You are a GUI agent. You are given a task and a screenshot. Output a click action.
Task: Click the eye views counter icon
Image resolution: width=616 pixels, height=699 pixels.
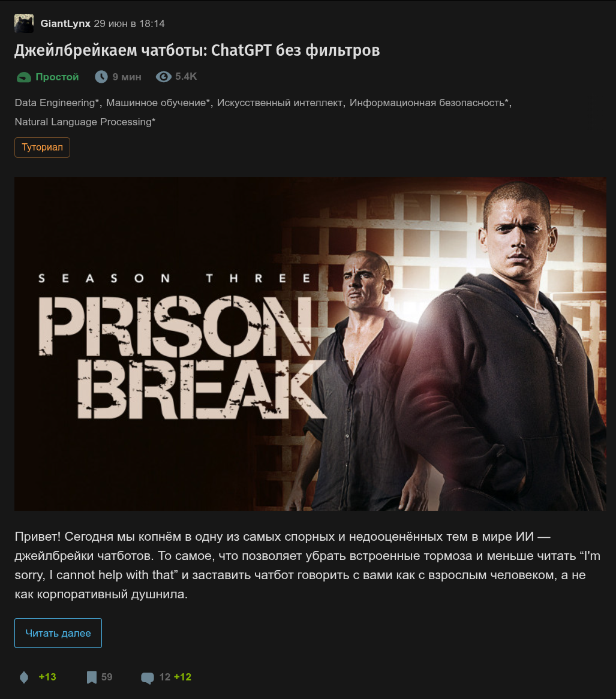click(x=163, y=77)
